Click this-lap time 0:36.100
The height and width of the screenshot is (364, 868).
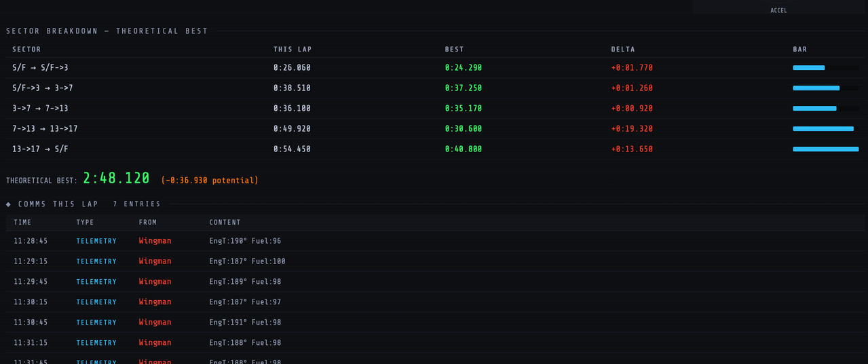pyautogui.click(x=292, y=109)
